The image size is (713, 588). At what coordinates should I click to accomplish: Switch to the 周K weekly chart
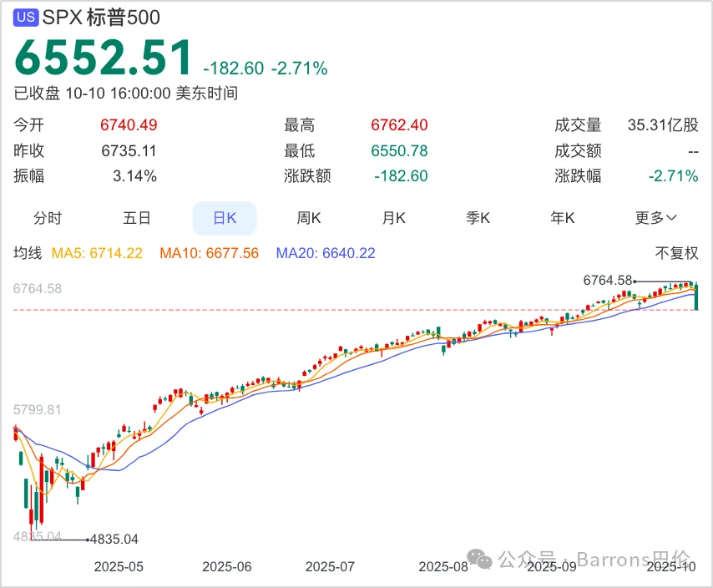pos(309,218)
